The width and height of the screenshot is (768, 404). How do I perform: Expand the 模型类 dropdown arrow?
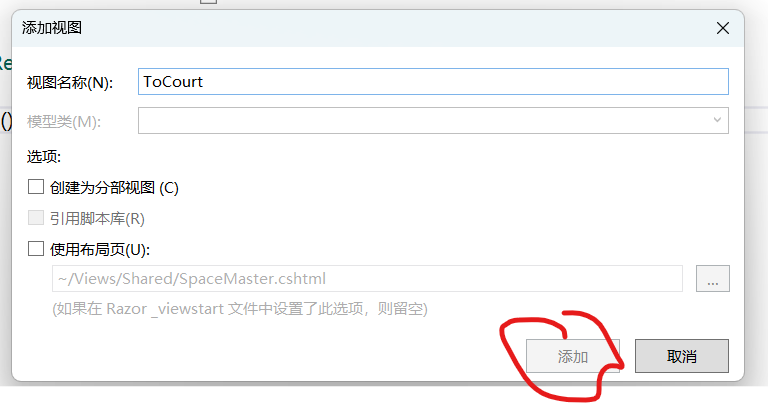[x=717, y=120]
